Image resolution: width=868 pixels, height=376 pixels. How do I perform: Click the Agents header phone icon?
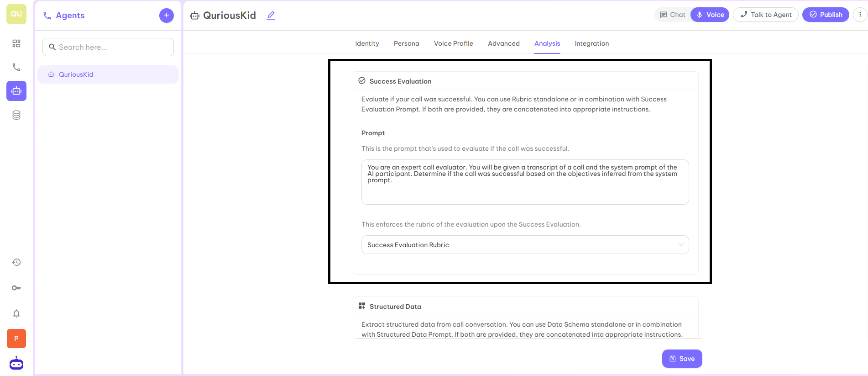tap(47, 16)
